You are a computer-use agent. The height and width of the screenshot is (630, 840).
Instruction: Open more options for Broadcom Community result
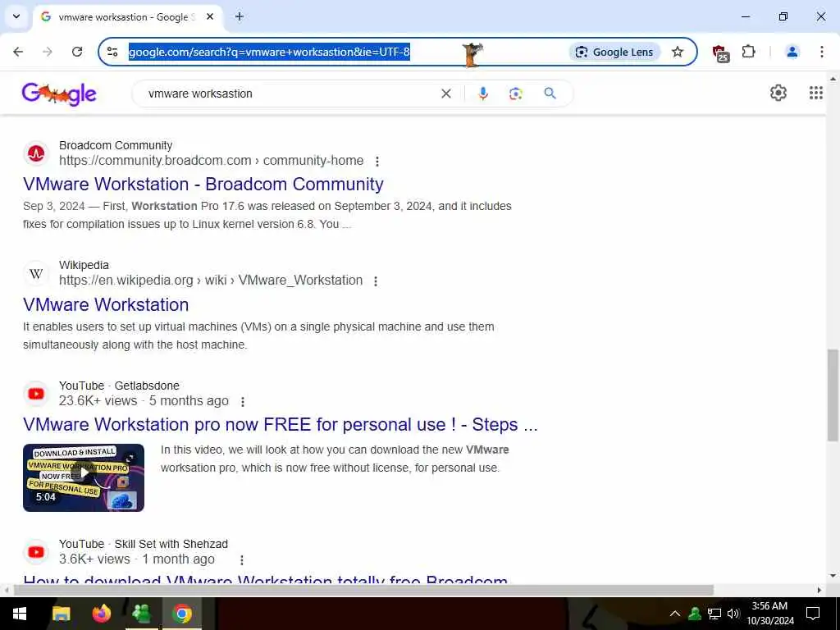[377, 162]
